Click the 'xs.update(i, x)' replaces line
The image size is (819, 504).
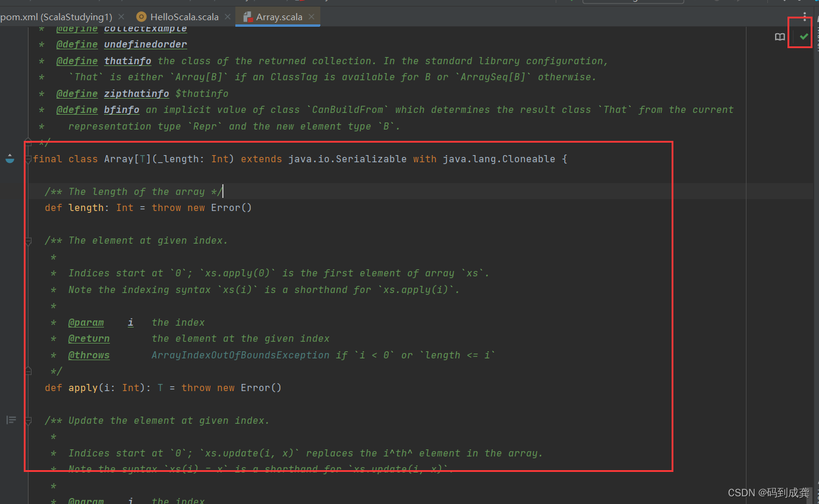[306, 453]
